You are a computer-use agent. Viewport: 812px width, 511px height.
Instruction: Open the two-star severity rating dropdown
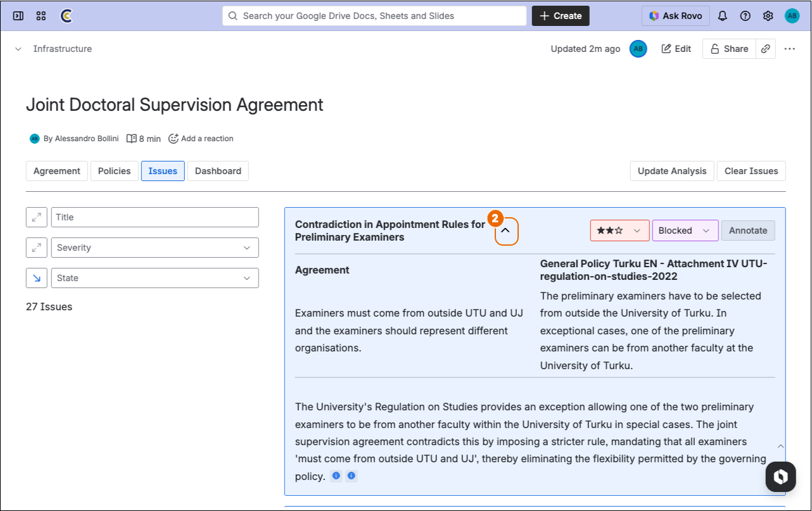click(619, 230)
